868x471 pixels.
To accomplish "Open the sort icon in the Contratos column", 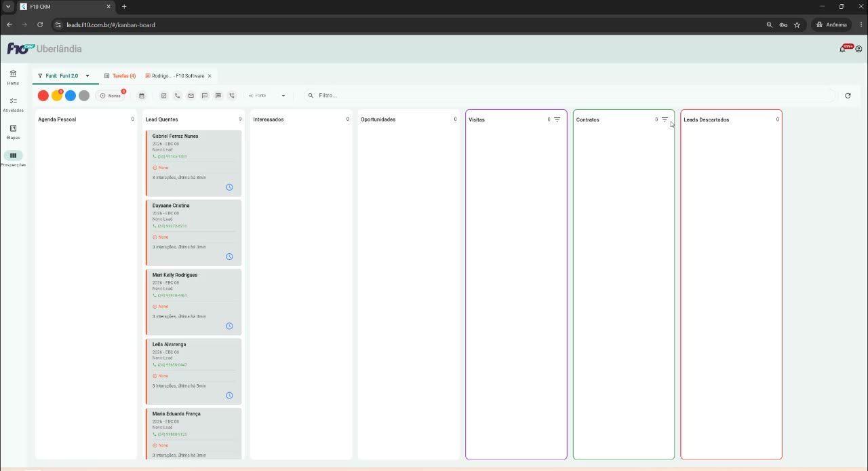I will pyautogui.click(x=665, y=119).
